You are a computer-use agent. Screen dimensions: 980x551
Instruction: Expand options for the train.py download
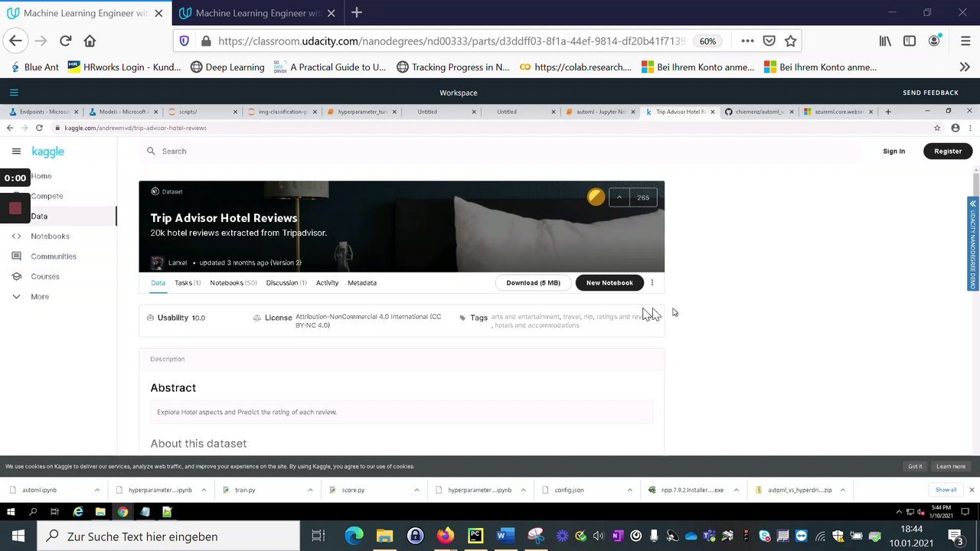pyautogui.click(x=310, y=490)
